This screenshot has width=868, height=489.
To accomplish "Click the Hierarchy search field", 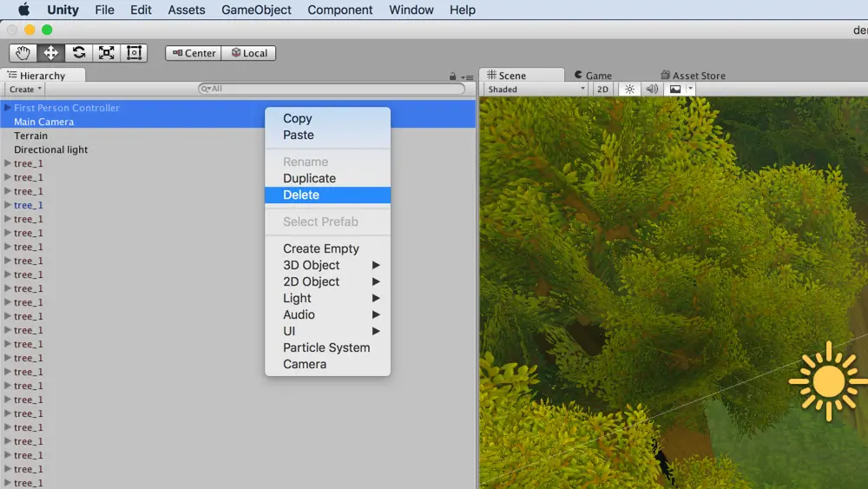I will click(x=332, y=89).
